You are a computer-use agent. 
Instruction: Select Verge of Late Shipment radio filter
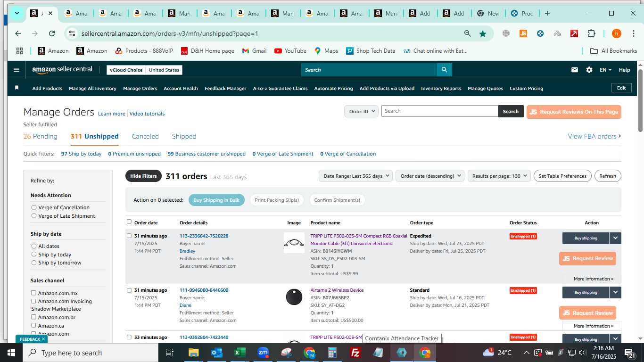(x=34, y=216)
